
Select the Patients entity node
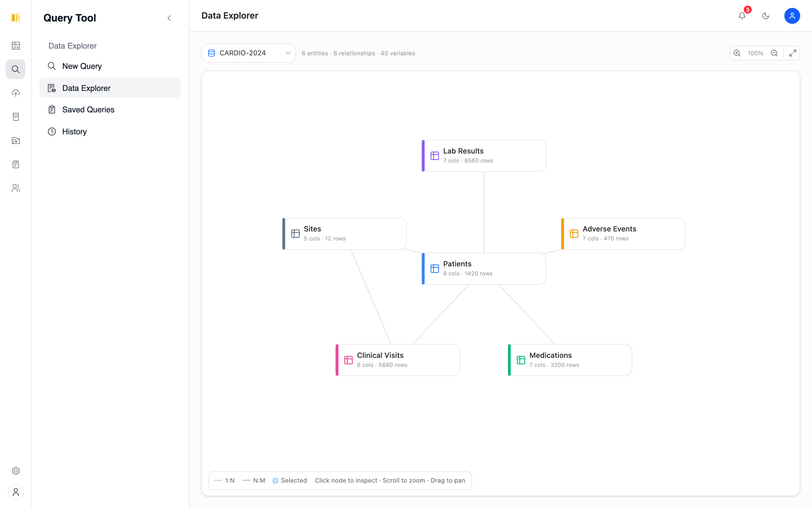pyautogui.click(x=484, y=269)
